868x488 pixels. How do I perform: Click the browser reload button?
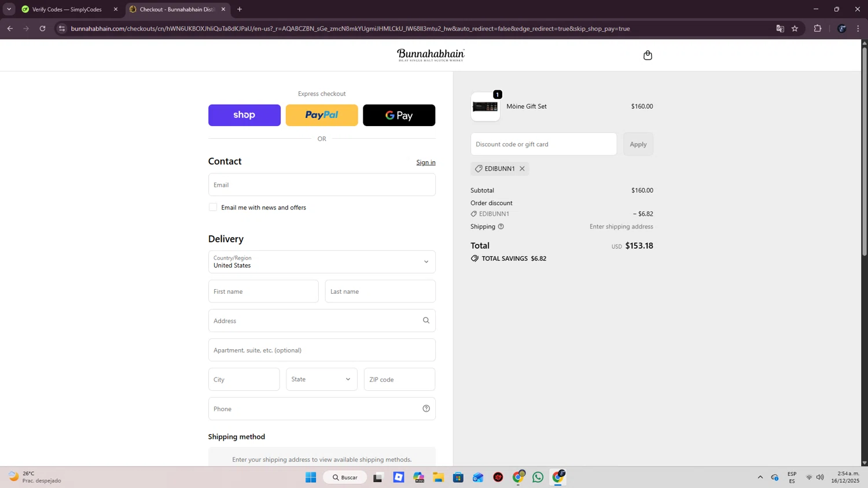point(42,28)
